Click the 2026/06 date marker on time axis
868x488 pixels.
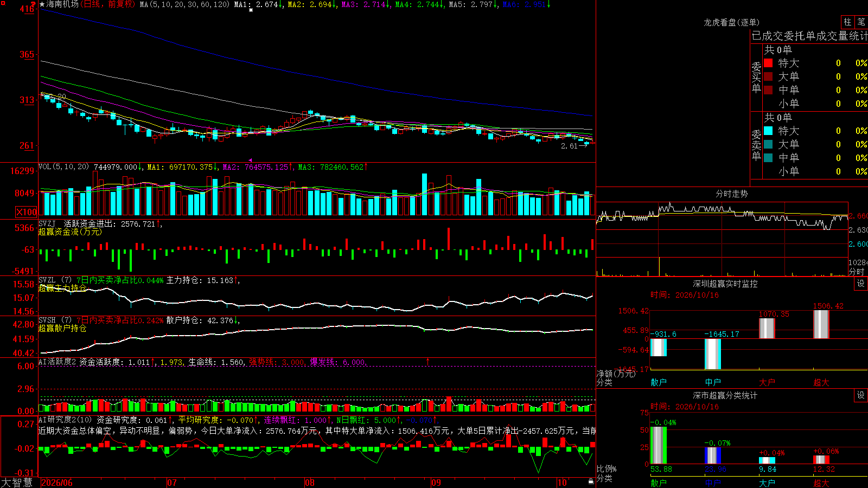pos(57,483)
